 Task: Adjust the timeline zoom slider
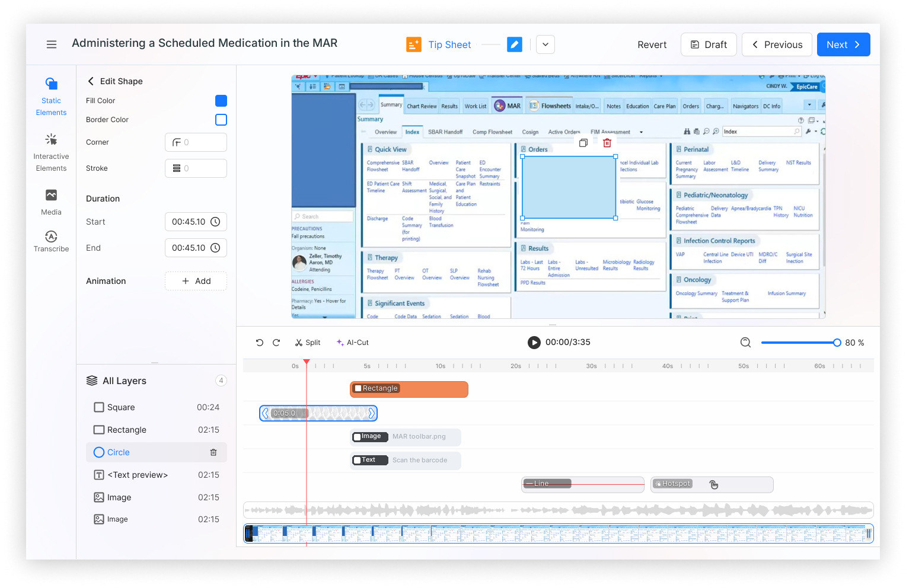pos(837,343)
